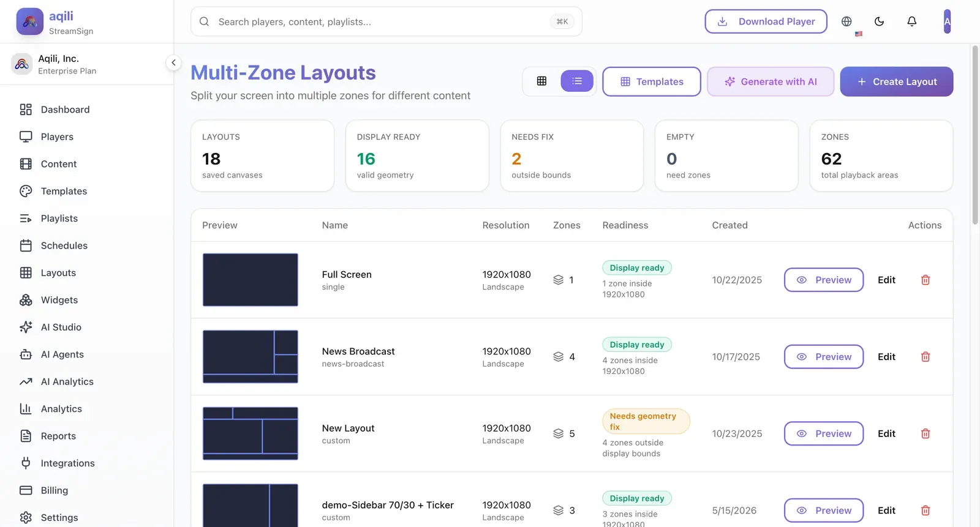Open Templates button in header
Image resolution: width=980 pixels, height=527 pixels.
[x=652, y=81]
